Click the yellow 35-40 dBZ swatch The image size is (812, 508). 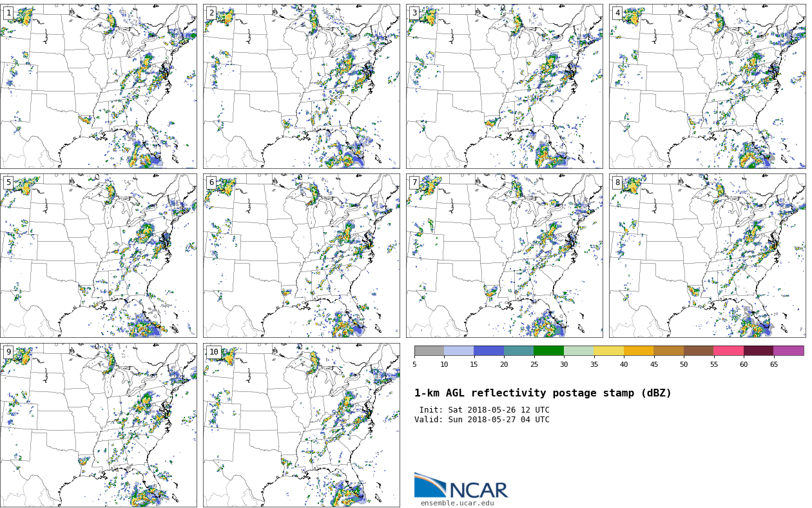click(608, 351)
